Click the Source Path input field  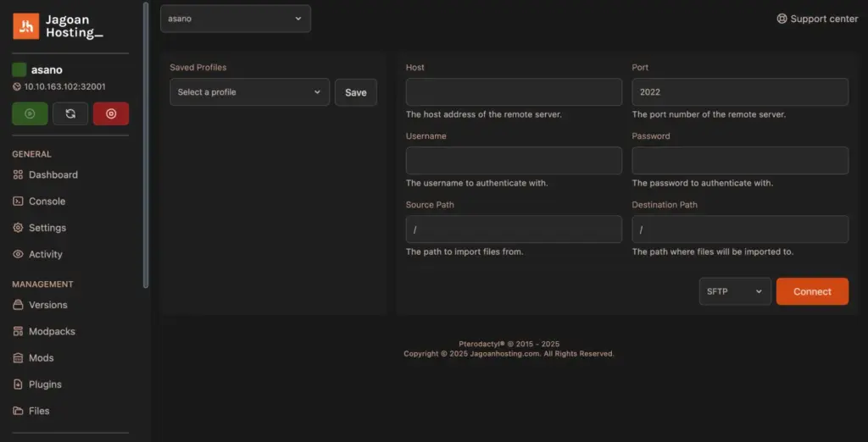tap(514, 229)
